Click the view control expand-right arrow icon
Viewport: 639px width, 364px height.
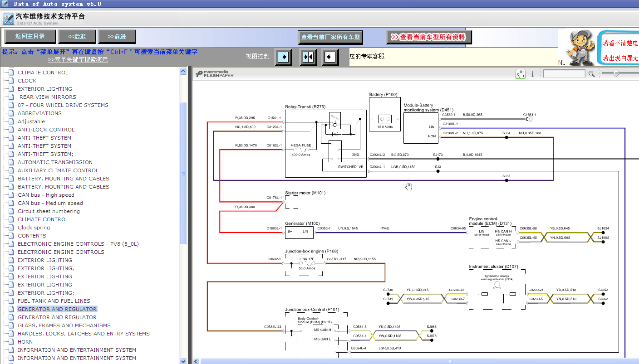pos(283,57)
